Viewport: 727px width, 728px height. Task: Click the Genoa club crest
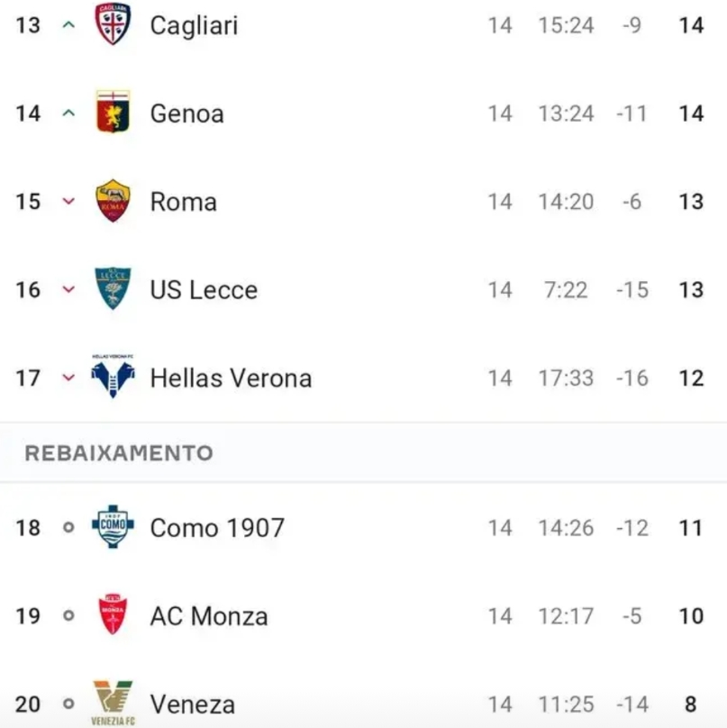click(113, 112)
